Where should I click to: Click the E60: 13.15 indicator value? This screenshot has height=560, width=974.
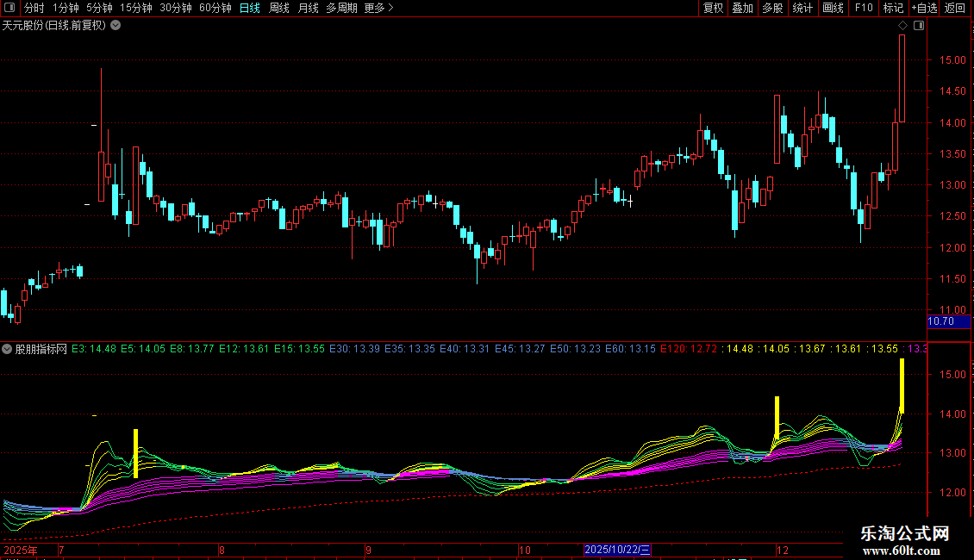[630, 349]
